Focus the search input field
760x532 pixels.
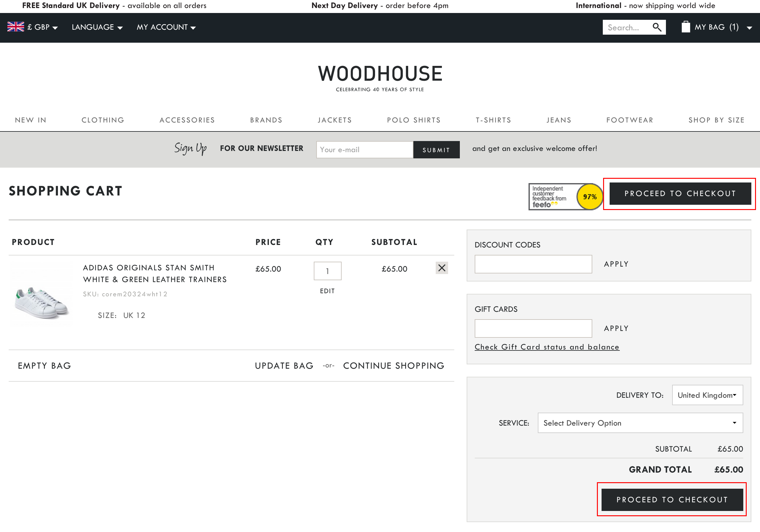tap(627, 28)
